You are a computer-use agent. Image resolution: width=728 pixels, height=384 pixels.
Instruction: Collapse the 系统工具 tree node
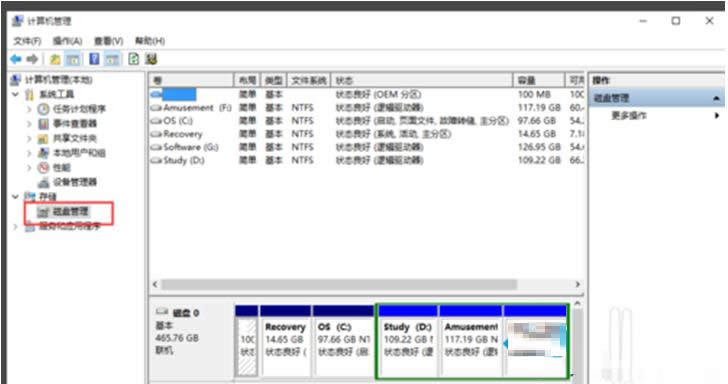click(15, 95)
